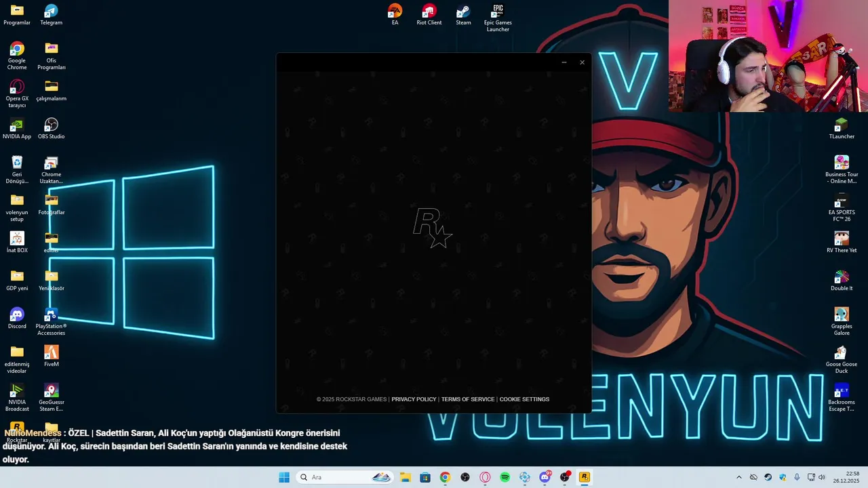Expand hidden system tray icons chevron
The height and width of the screenshot is (488, 868).
739,477
